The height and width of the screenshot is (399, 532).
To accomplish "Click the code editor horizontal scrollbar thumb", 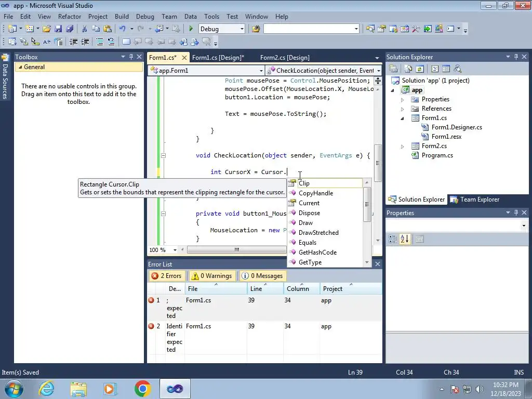I will pos(237,250).
